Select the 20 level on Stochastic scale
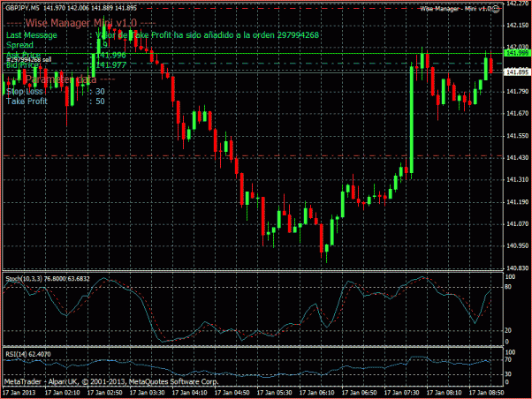The height and width of the screenshot is (399, 532). click(508, 330)
